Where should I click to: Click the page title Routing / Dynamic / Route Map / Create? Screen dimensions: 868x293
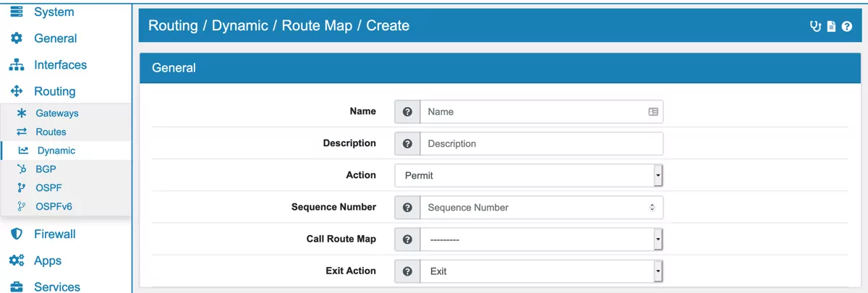tap(278, 26)
